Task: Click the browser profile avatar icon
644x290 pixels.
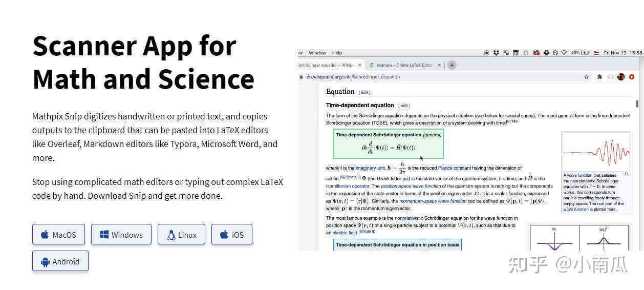Action: pyautogui.click(x=621, y=77)
